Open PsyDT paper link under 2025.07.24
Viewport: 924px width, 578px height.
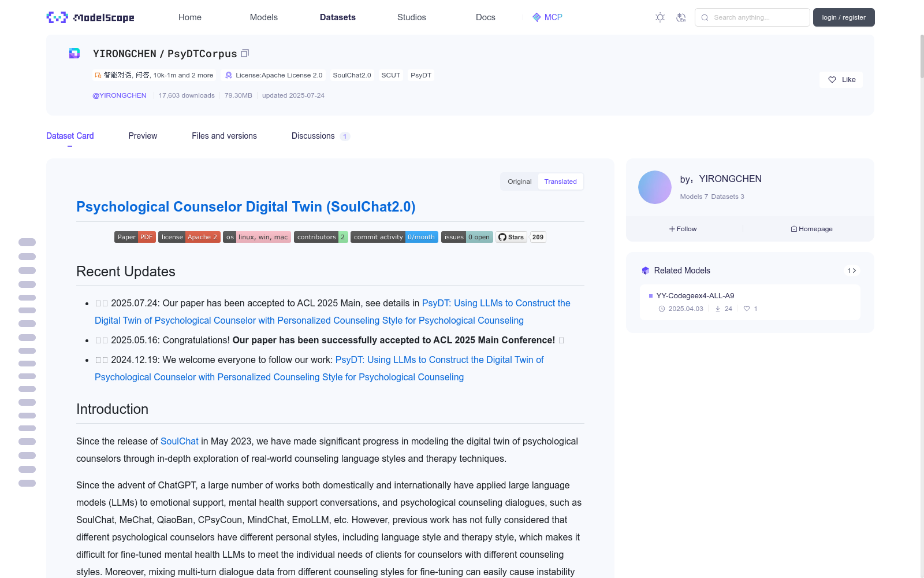point(333,312)
